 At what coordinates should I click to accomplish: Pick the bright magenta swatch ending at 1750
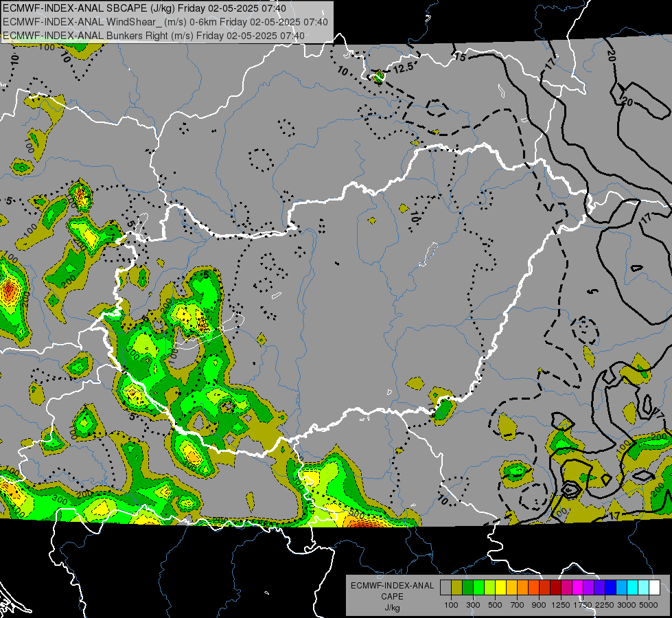[577, 587]
